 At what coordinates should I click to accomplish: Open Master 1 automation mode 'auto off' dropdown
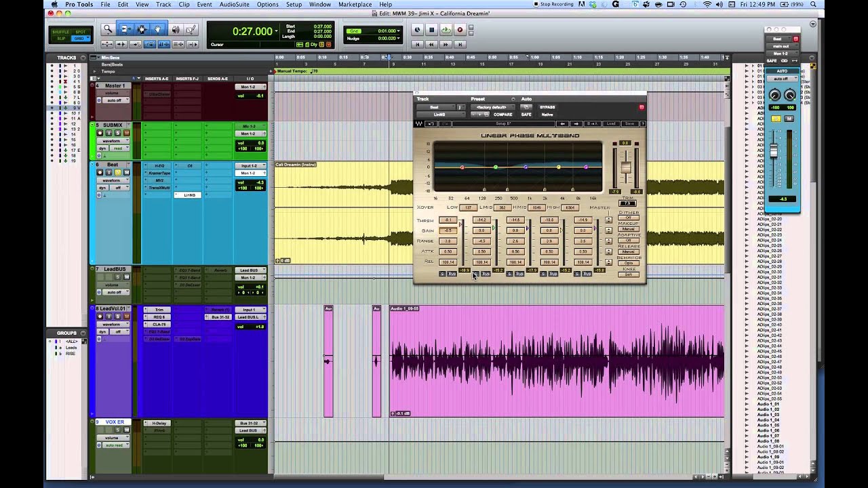[115, 100]
